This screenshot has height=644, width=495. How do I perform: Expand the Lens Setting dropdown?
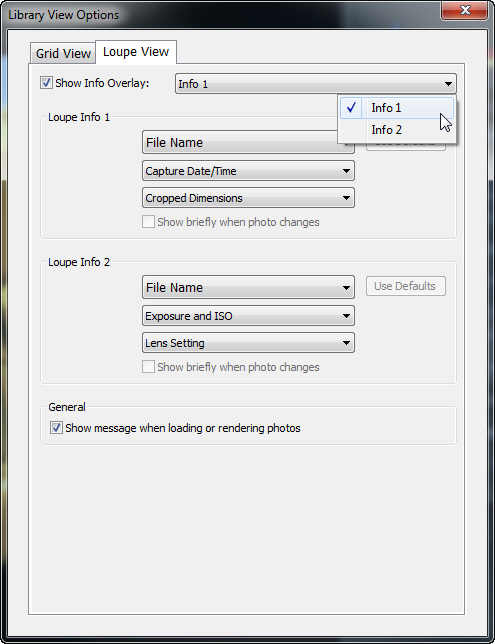coord(248,343)
